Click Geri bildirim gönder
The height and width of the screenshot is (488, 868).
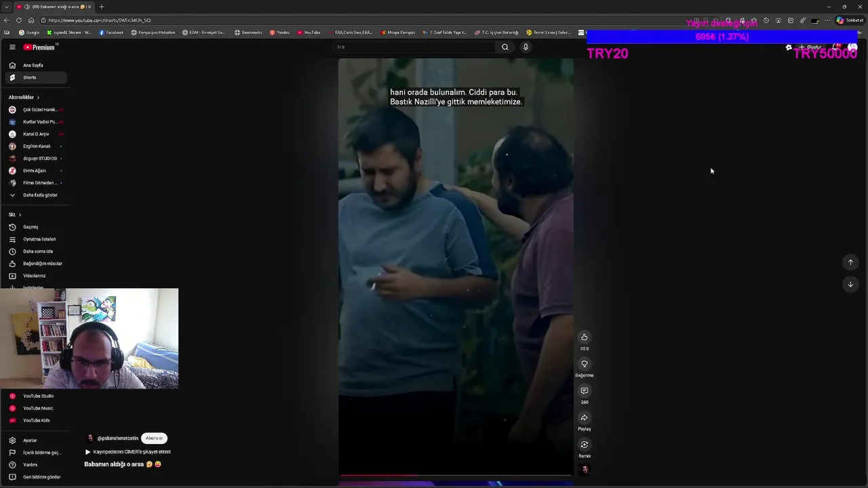point(35,477)
